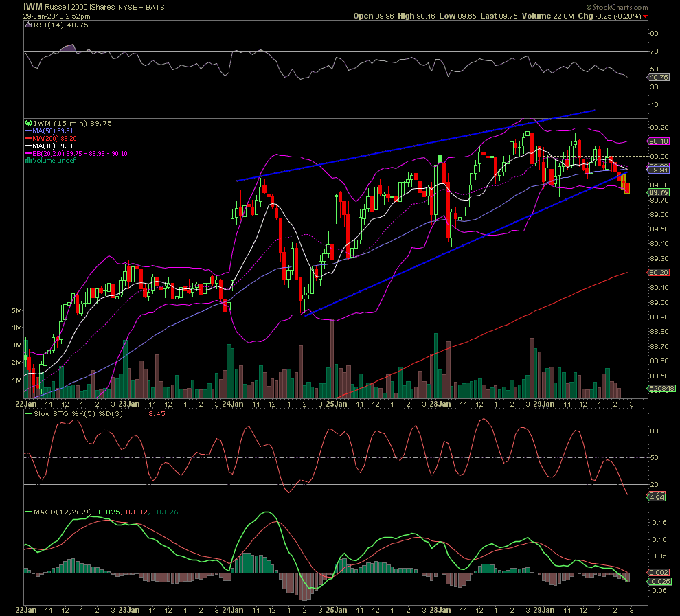680x616 pixels.
Task: Click the MACD legend line icon
Action: pyautogui.click(x=28, y=512)
